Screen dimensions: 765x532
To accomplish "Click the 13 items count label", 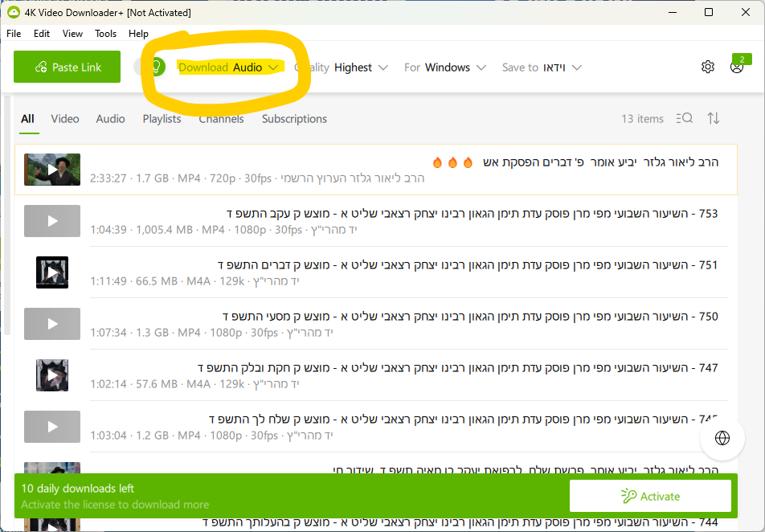I will (642, 119).
